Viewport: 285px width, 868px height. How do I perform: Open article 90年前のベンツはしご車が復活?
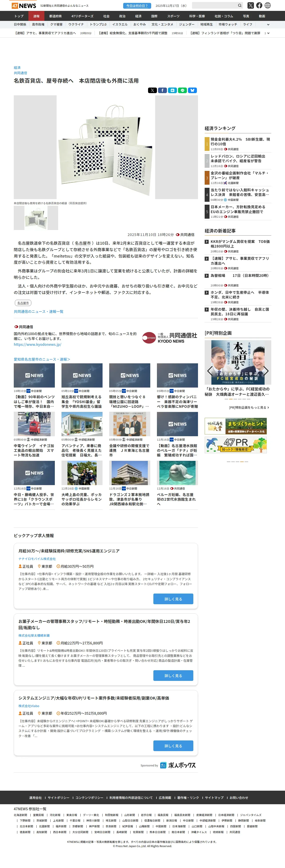(x=34, y=402)
